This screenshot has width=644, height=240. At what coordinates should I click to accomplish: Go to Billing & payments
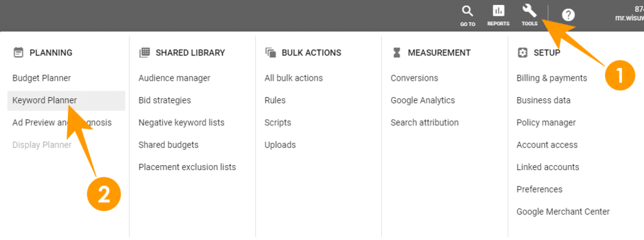pyautogui.click(x=552, y=78)
